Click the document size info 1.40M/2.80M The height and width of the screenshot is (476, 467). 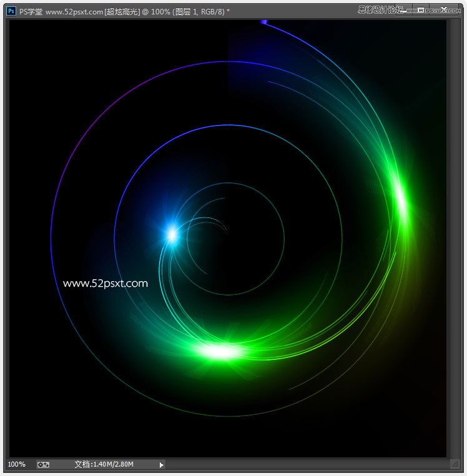coord(112,464)
